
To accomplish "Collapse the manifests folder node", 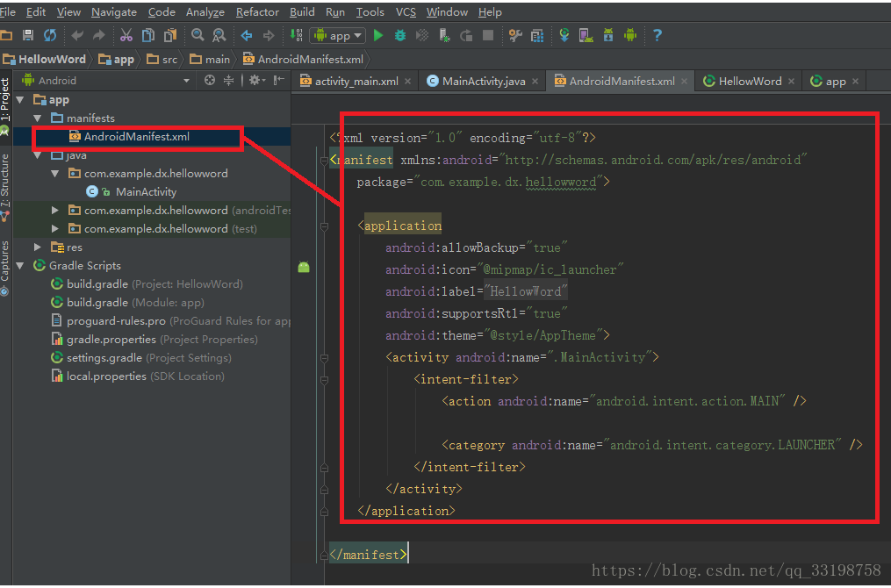I will pos(38,118).
